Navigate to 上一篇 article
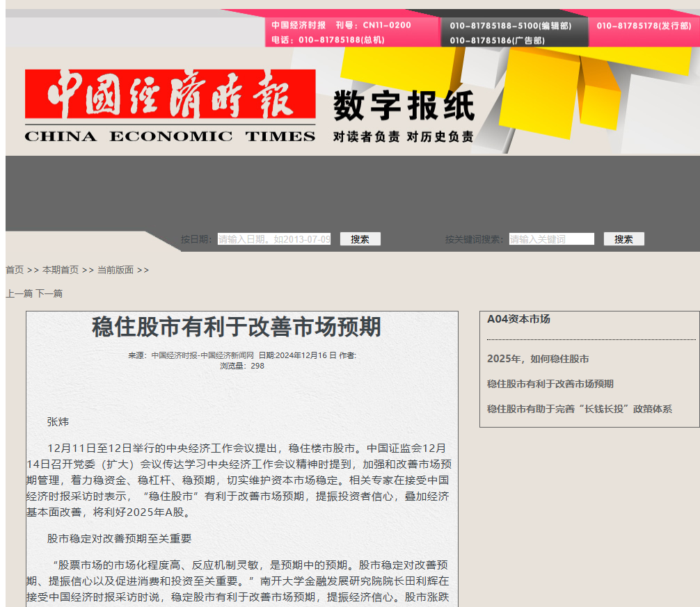The width and height of the screenshot is (700, 607). 19,293
